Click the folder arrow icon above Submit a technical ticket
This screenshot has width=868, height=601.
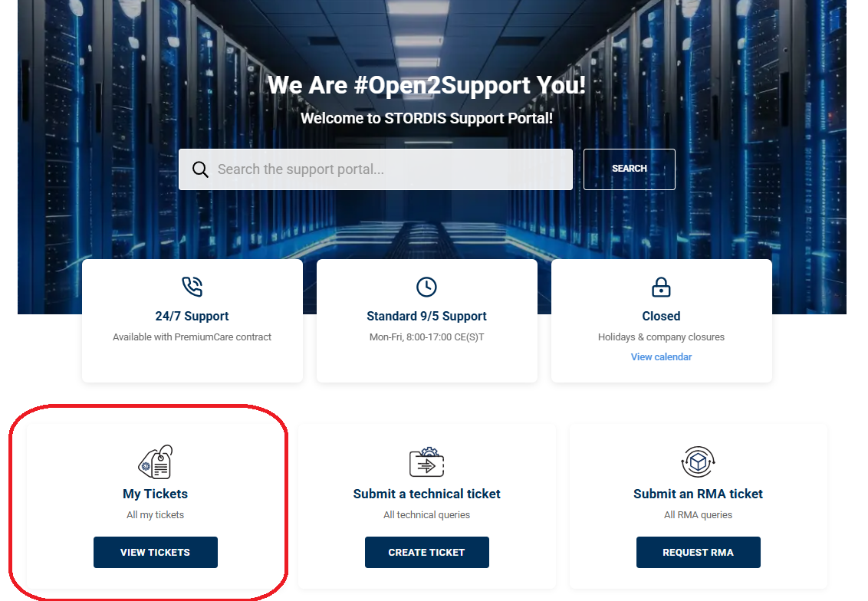[427, 462]
